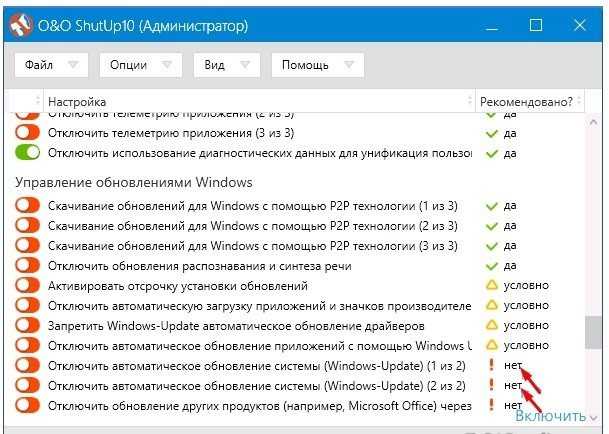Toggle P2P update download (2 из 3) switch
Screen dimensions: 609x434
pyautogui.click(x=28, y=225)
